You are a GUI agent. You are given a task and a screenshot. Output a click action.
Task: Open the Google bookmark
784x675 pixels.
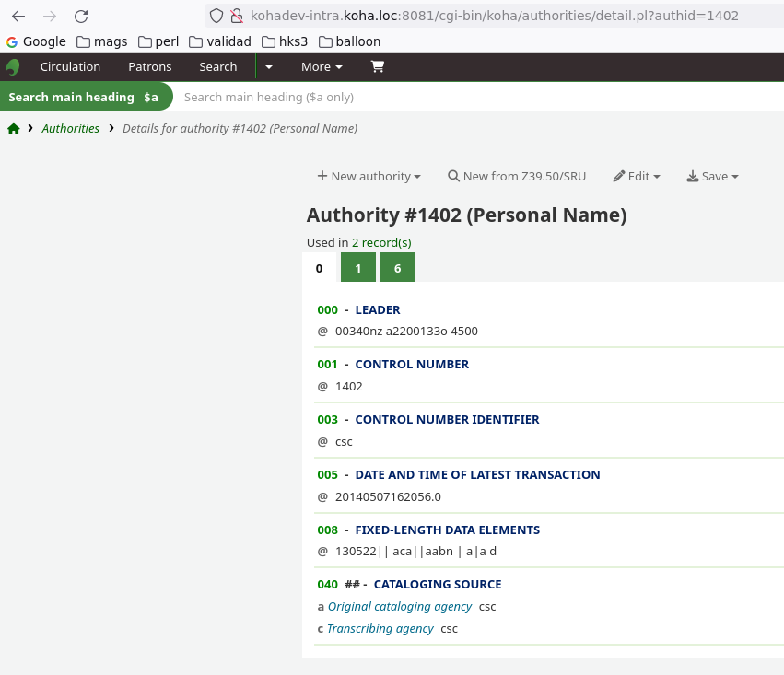[36, 41]
